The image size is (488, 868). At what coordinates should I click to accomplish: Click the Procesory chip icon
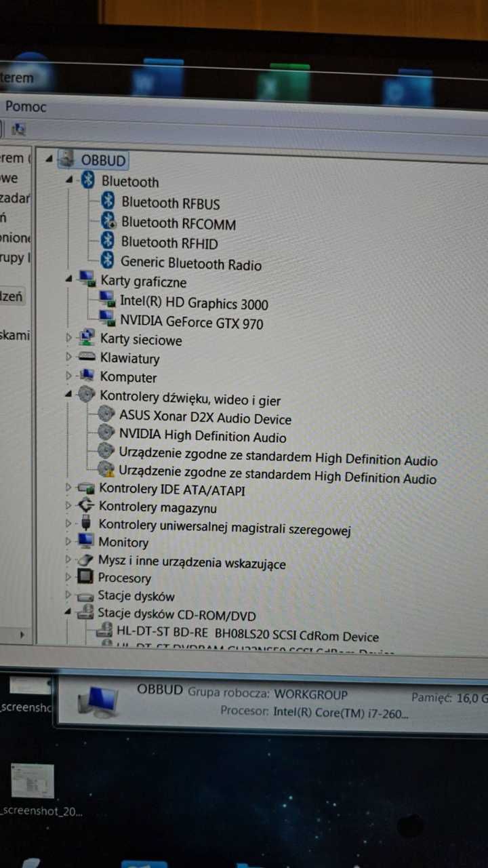coord(85,577)
